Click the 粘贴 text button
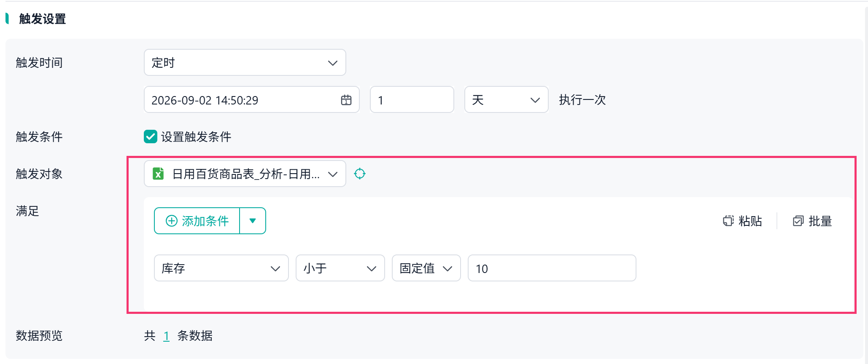 pos(750,221)
